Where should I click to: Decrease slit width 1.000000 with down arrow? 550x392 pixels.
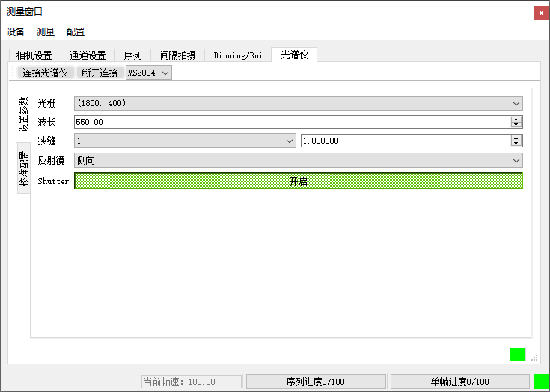pyautogui.click(x=516, y=144)
